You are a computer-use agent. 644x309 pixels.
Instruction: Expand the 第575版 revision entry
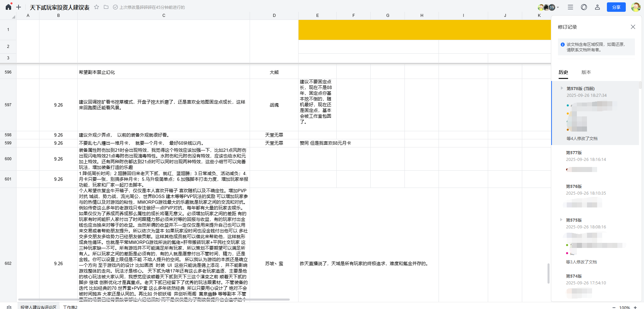click(561, 220)
